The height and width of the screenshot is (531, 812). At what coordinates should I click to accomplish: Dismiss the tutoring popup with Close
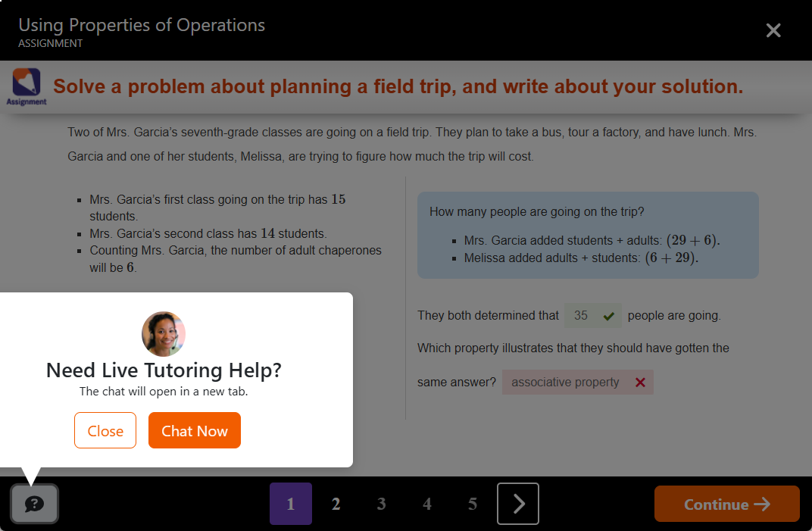point(105,430)
